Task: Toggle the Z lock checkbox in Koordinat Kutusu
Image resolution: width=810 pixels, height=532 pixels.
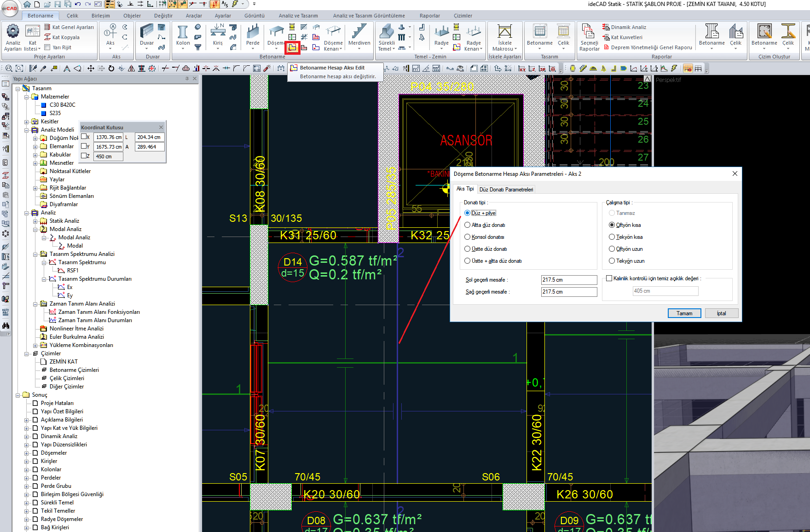Action: [84, 156]
